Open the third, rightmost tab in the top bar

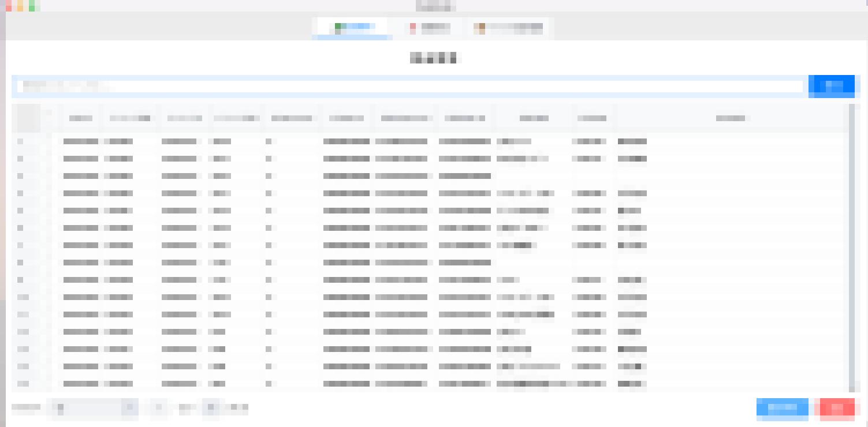(x=508, y=28)
